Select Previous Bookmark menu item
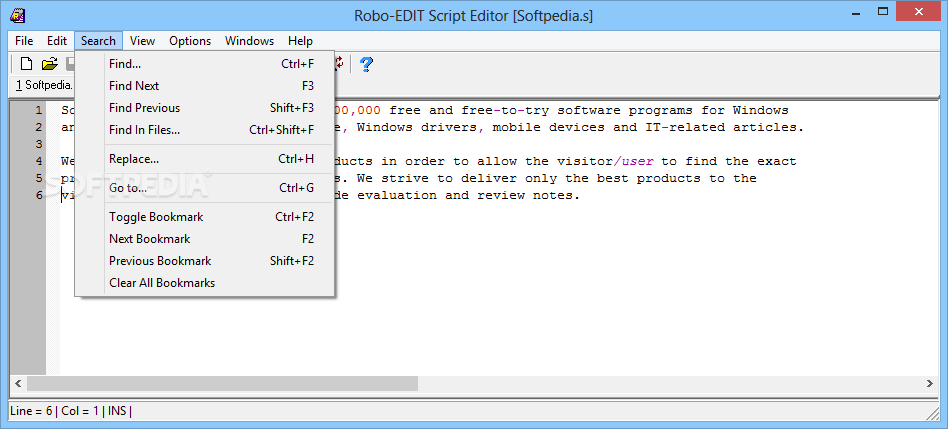948x429 pixels. coord(205,261)
